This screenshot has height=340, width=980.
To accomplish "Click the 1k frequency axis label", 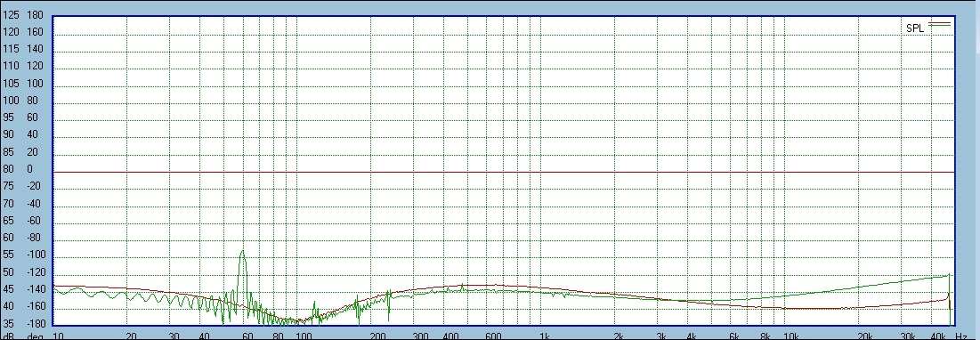I will click(x=545, y=336).
